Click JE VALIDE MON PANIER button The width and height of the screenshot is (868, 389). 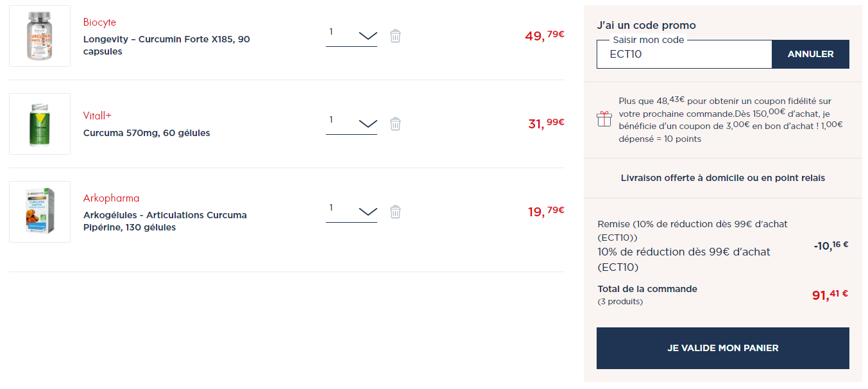pyautogui.click(x=723, y=348)
